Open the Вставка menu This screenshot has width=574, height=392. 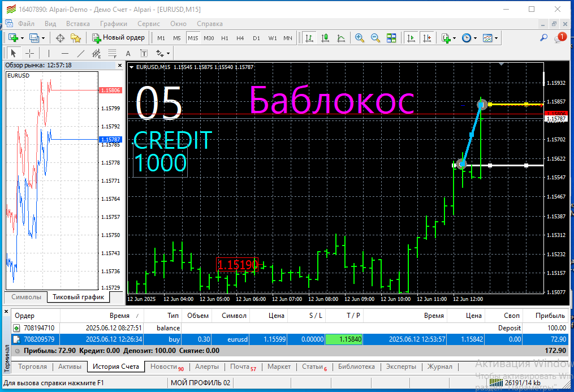(78, 24)
